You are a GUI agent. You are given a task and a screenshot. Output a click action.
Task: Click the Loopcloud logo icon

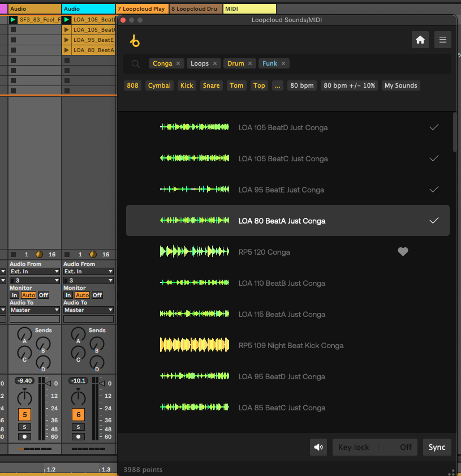click(135, 41)
